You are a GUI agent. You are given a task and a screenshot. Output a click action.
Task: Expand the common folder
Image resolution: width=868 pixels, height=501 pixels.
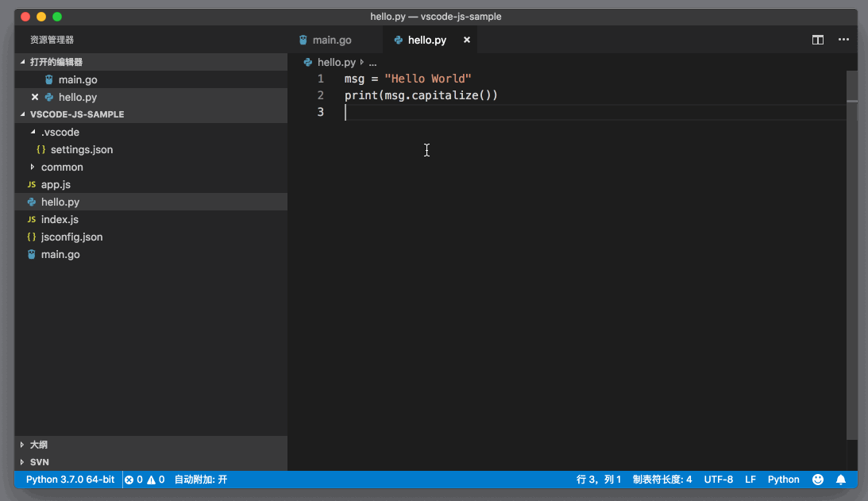pos(33,167)
